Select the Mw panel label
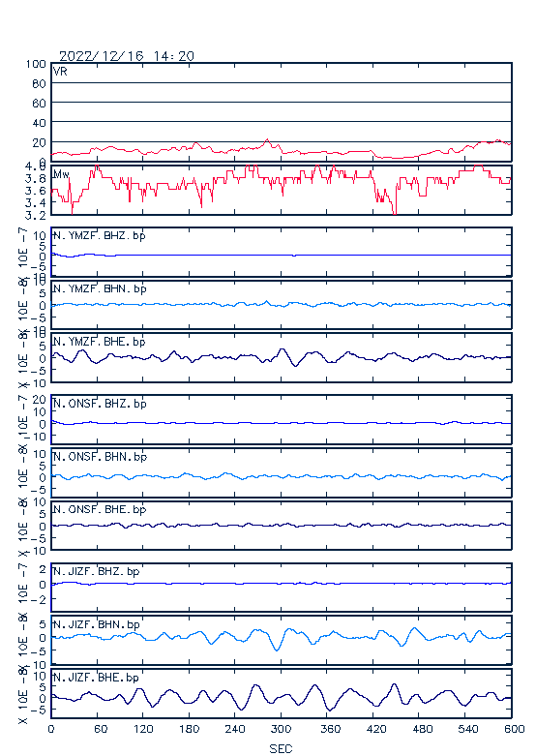Viewport: 536px width, 756px height. (61, 174)
